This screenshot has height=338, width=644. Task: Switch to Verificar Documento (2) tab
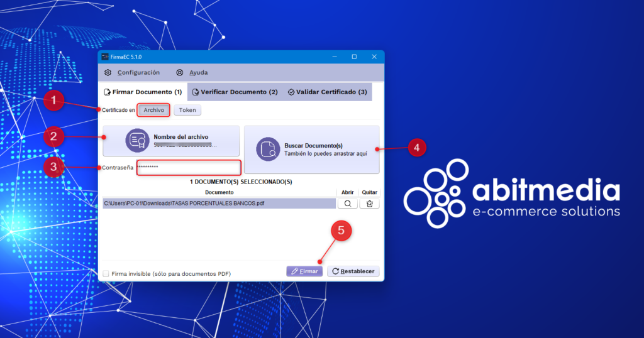(235, 92)
